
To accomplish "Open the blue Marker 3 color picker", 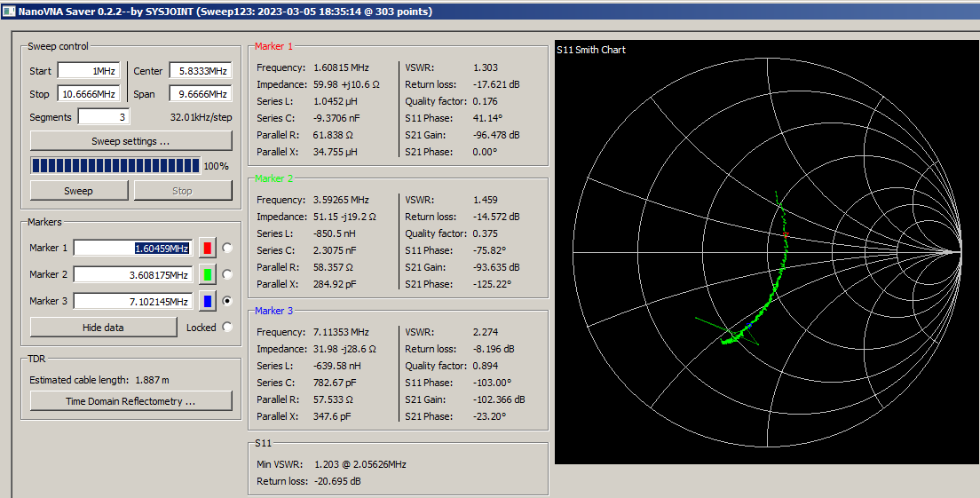I will point(208,301).
